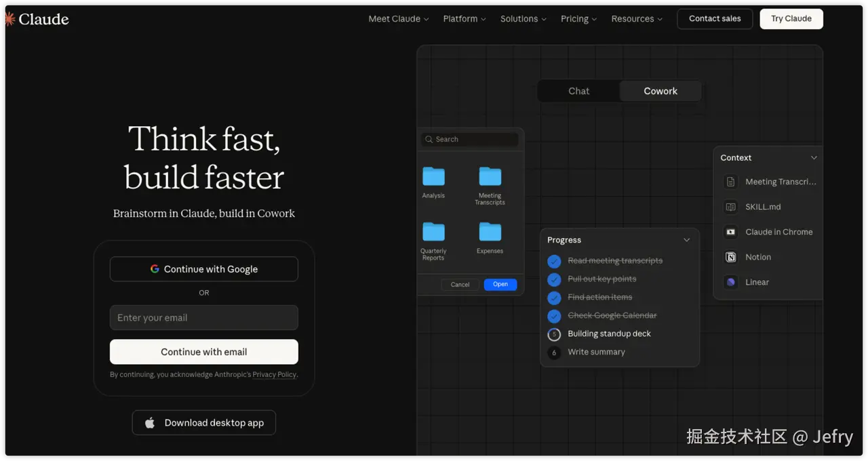Switch to the Cowork tab

(x=660, y=91)
